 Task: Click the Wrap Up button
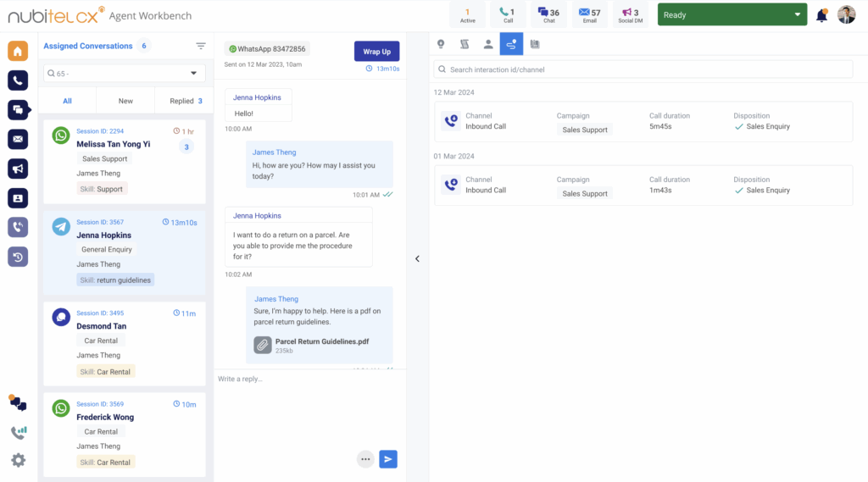click(377, 52)
